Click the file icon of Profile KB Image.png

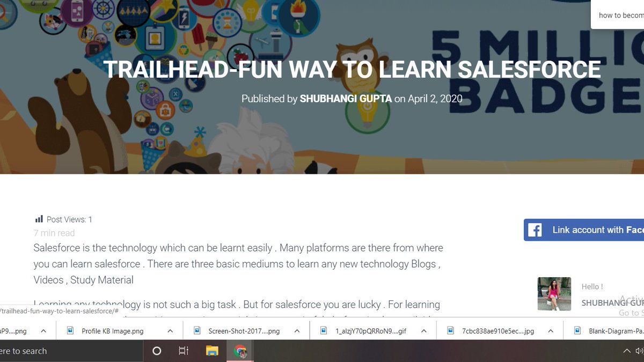tap(70, 330)
